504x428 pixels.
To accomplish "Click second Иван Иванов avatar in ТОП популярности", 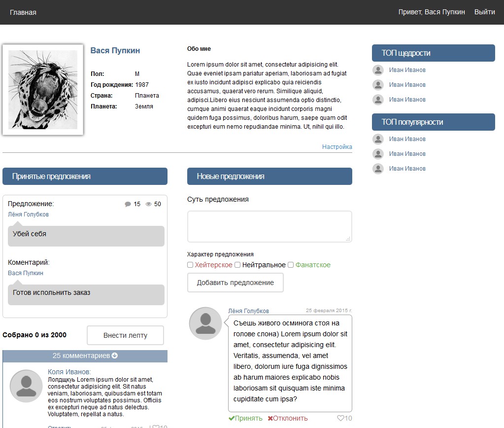I will pos(378,154).
